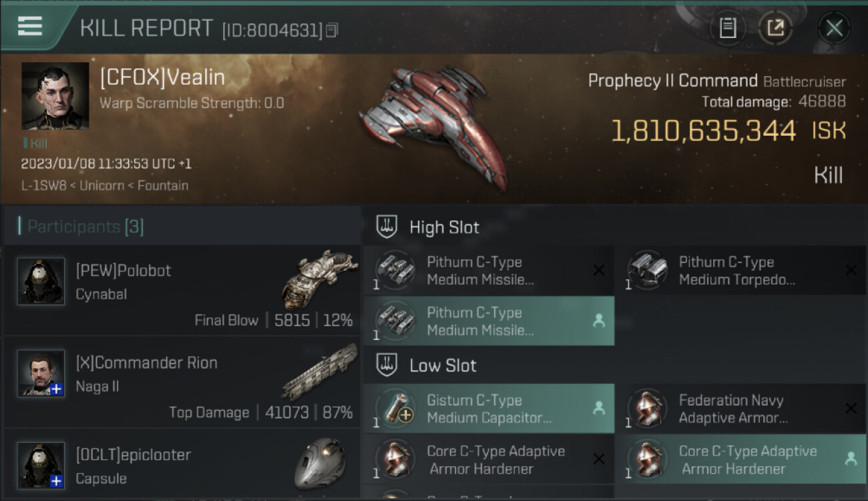
Task: Click the Cynabal ship icon
Action: click(316, 277)
